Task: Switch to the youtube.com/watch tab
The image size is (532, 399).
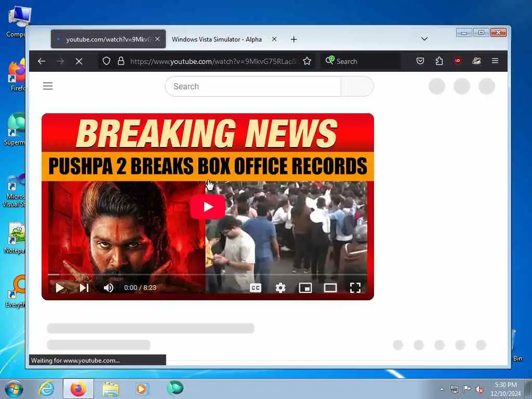Action: pos(108,39)
